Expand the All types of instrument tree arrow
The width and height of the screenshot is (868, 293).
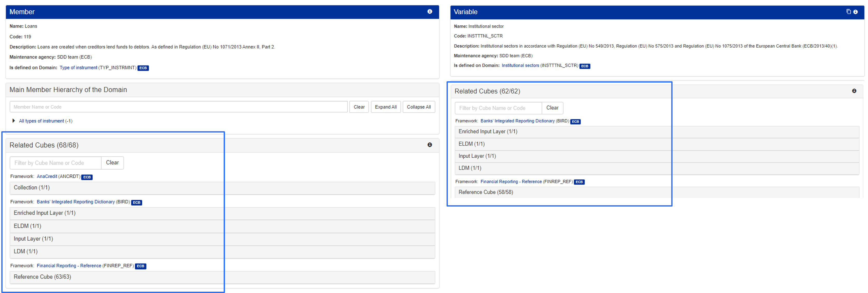pos(13,121)
